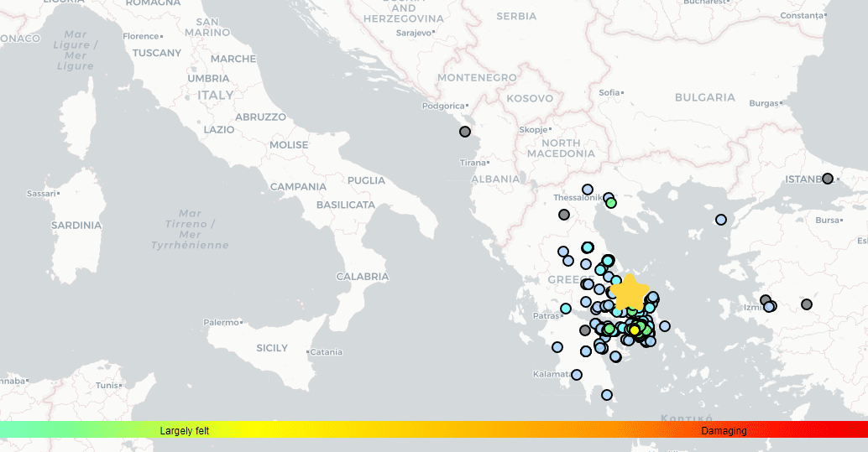The width and height of the screenshot is (868, 452).
Task: Click the gray marker at Istanbul
Action: [x=828, y=179]
